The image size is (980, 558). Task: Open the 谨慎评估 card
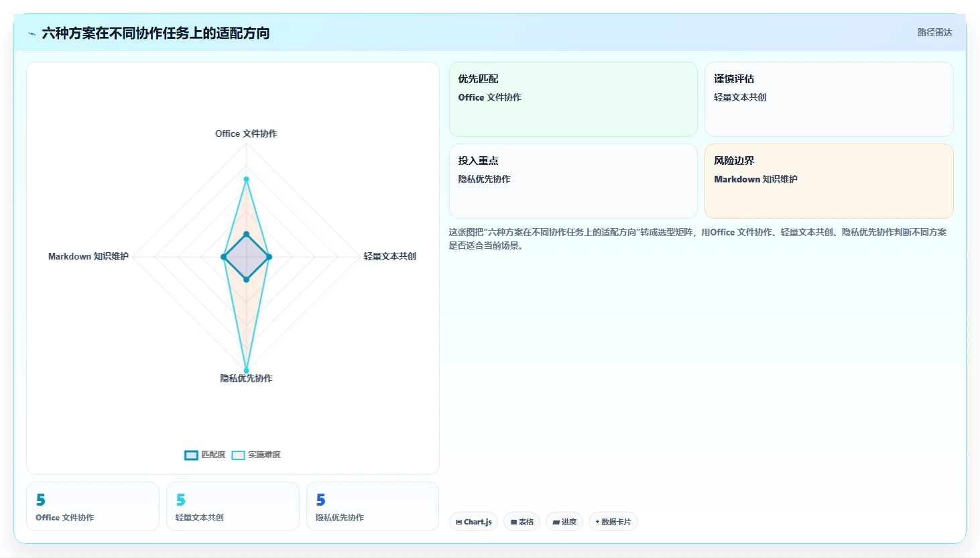[829, 99]
